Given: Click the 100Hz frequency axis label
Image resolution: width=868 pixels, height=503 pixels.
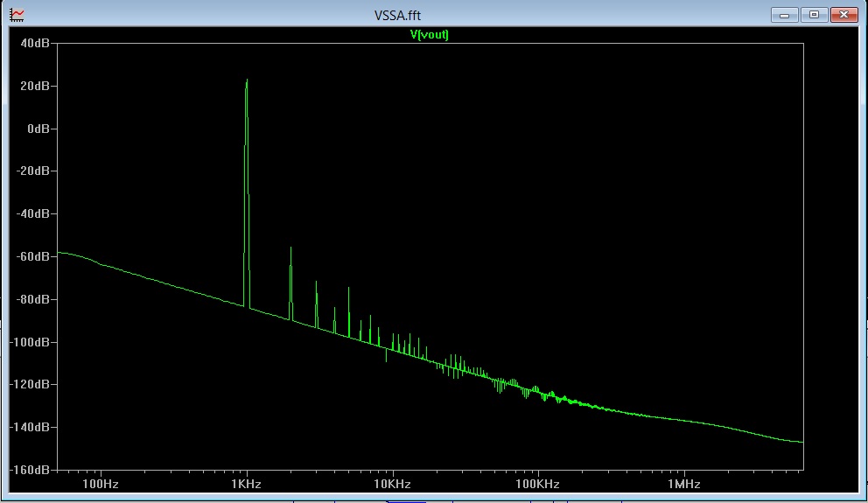Looking at the screenshot, I should coord(101,484).
